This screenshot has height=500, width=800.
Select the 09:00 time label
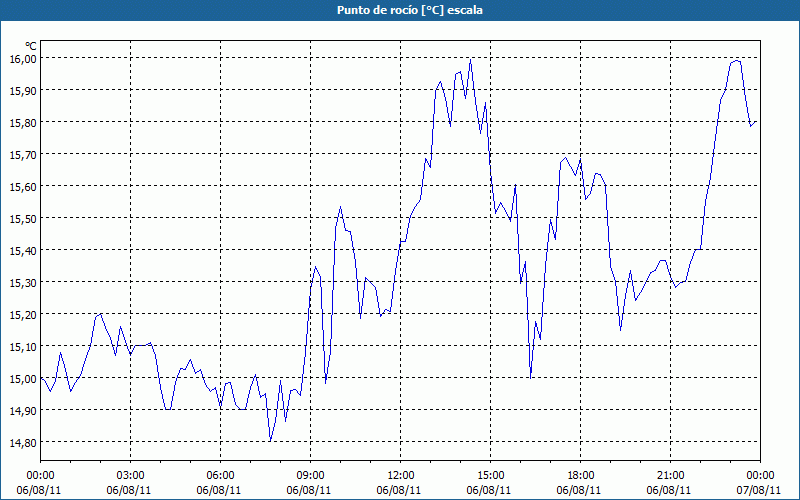[311, 476]
